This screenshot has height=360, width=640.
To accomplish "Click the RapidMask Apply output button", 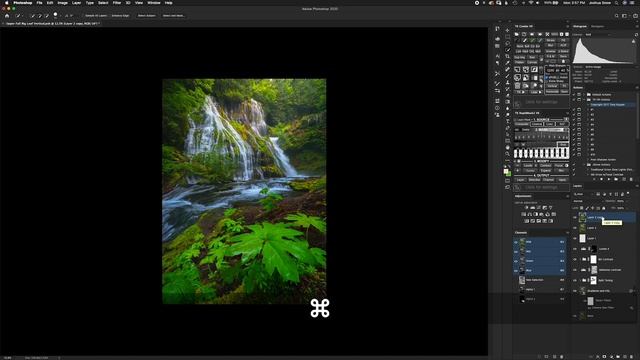I will tap(562, 180).
